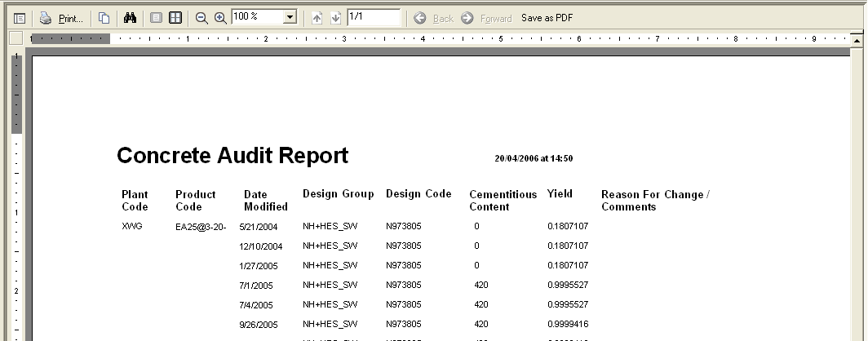Screen dimensions: 868x341
Task: Click the Concrete Audit Report title
Action: 232,156
